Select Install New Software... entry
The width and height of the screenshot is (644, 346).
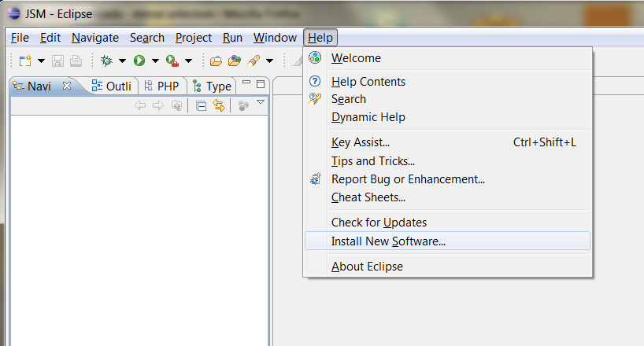pos(448,241)
